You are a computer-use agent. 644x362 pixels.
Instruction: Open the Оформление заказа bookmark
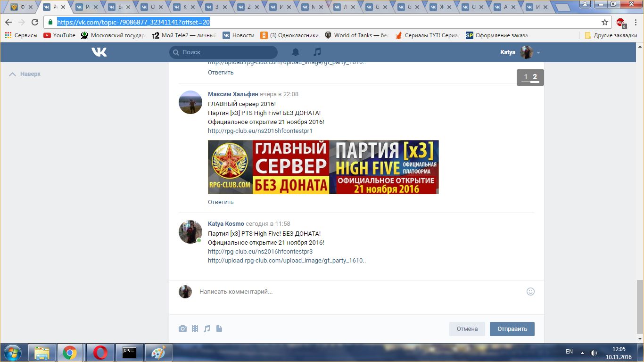pos(496,35)
